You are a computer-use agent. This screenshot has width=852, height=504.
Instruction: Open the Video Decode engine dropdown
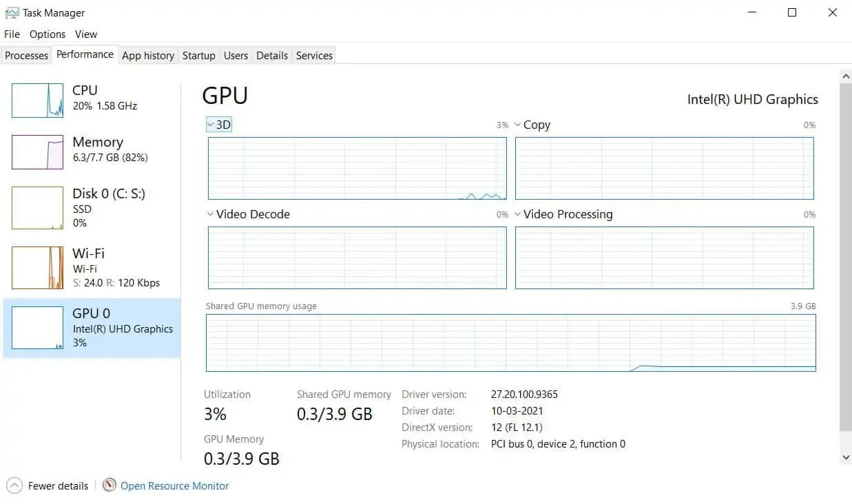tap(249, 214)
